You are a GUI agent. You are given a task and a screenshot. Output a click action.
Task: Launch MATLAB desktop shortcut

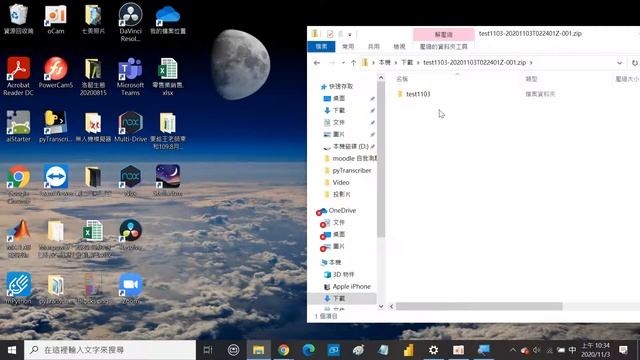(x=18, y=239)
